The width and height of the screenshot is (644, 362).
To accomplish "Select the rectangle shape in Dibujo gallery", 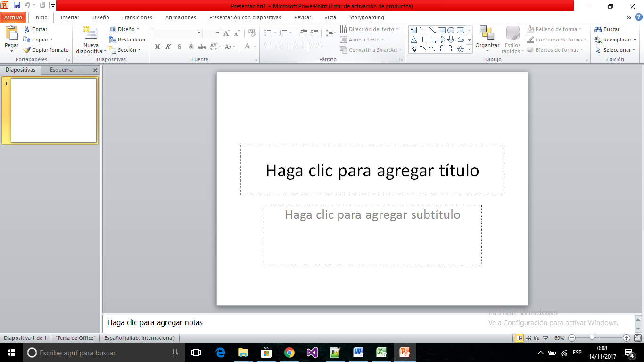I will [x=441, y=29].
